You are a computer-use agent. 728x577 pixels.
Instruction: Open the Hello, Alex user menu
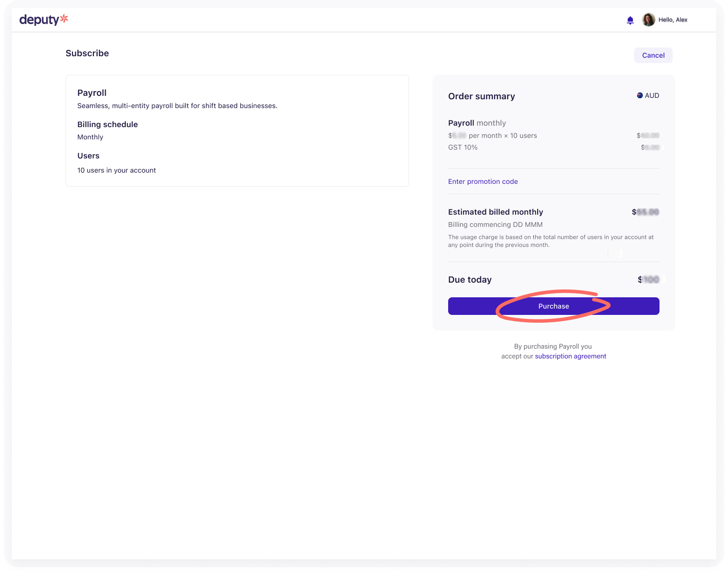673,20
